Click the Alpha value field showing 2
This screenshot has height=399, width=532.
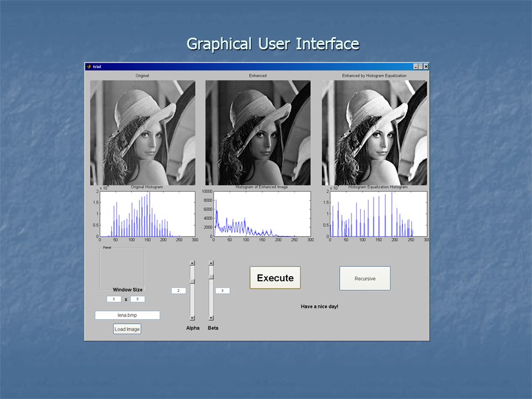tap(178, 290)
